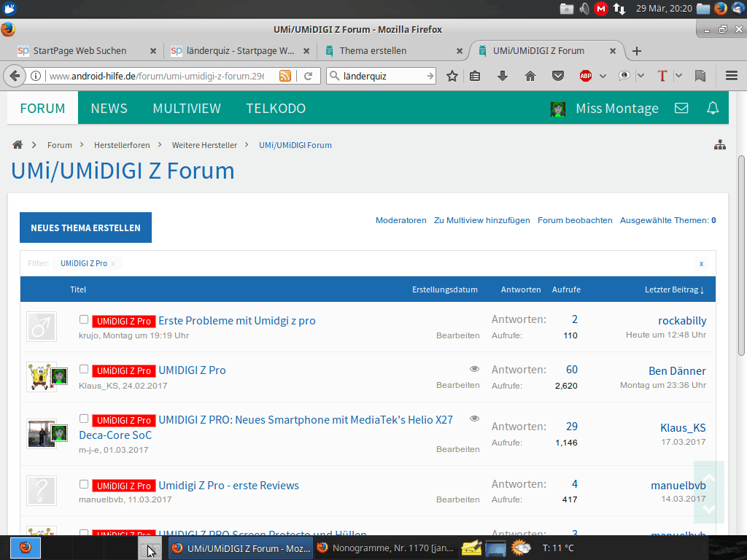The height and width of the screenshot is (560, 747).
Task: Select checkbox for 'UMIDIGI Z Pro' thread
Action: click(x=84, y=369)
